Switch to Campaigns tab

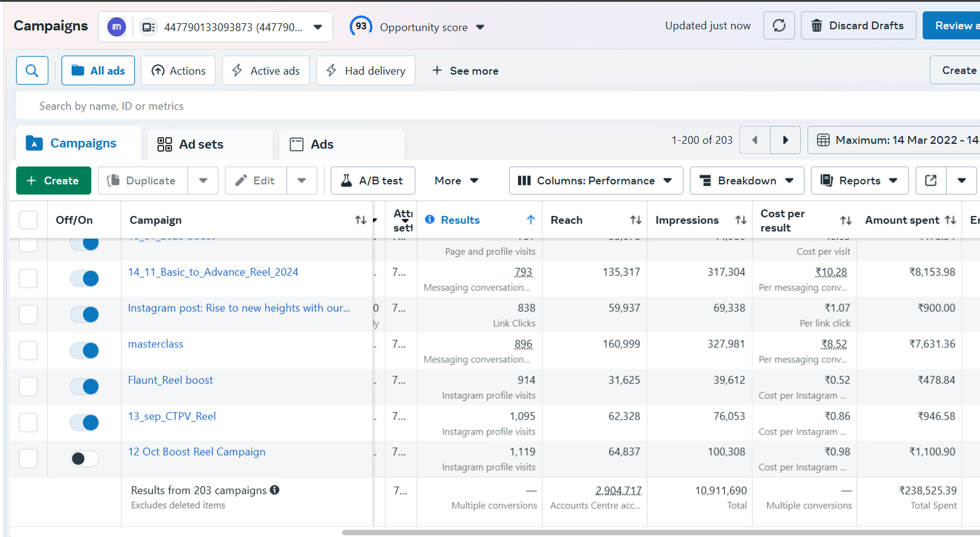[78, 143]
